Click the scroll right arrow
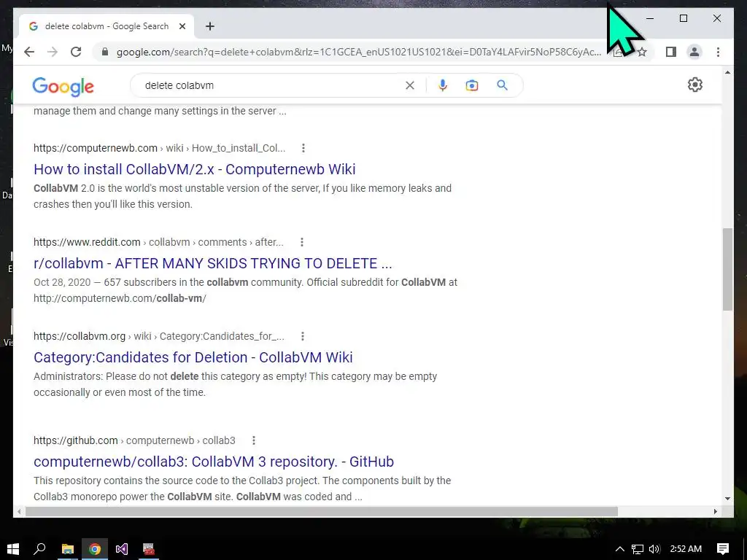Viewport: 747px width, 560px height. click(x=715, y=511)
